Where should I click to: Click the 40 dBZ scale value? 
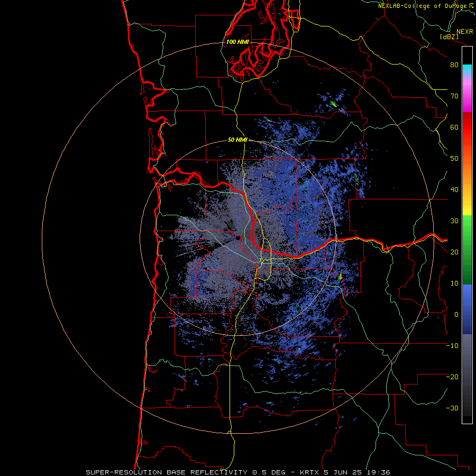(x=454, y=190)
